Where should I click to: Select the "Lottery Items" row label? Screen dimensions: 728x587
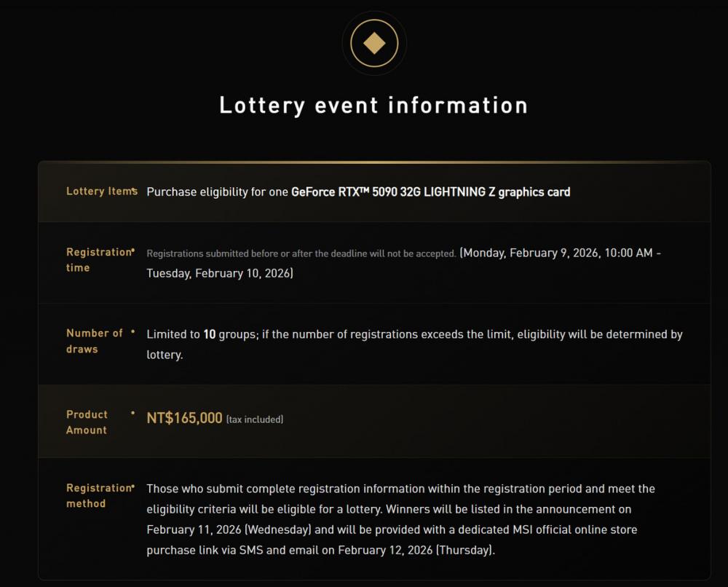[x=100, y=192]
